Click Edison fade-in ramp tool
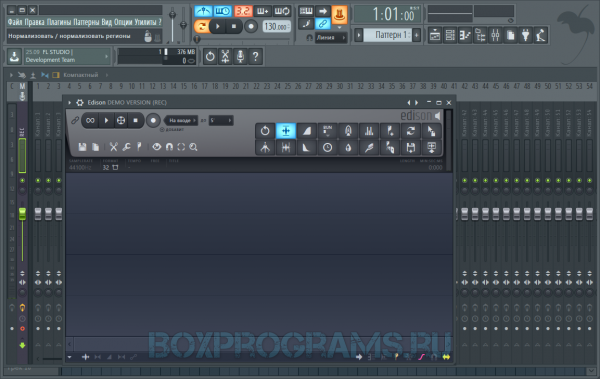Image resolution: width=600 pixels, height=379 pixels. pos(307,131)
